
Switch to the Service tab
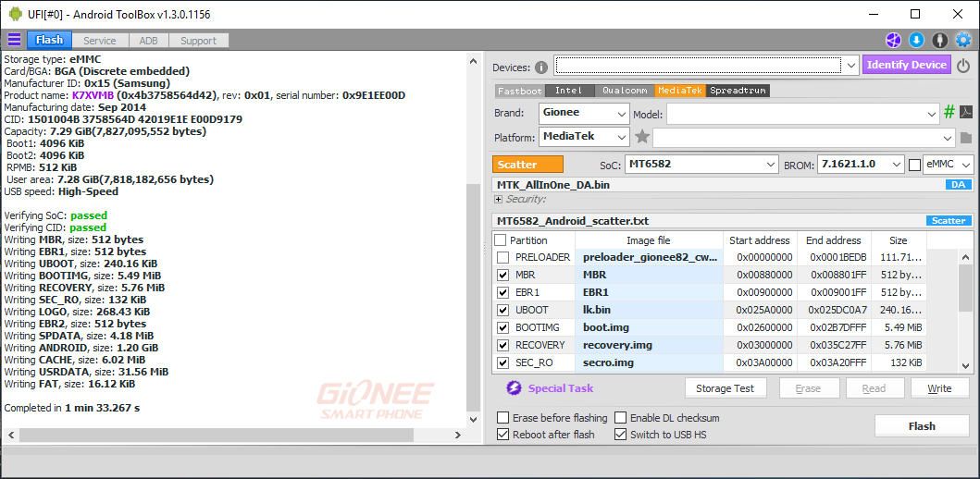pos(100,41)
